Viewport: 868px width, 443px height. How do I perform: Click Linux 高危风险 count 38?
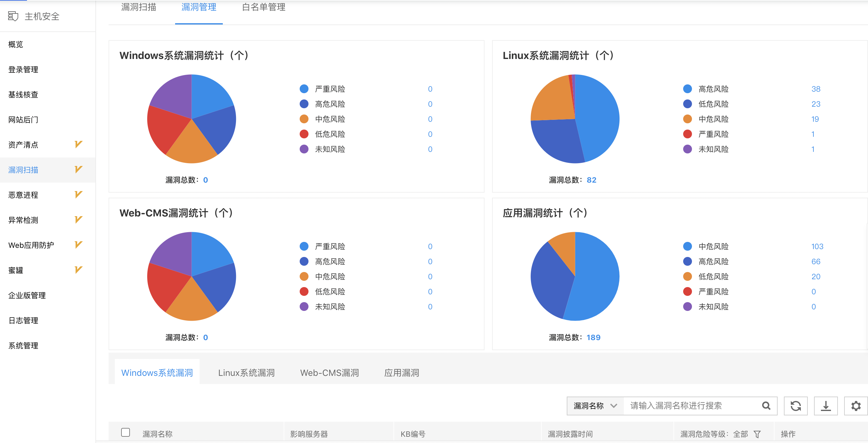pos(815,89)
